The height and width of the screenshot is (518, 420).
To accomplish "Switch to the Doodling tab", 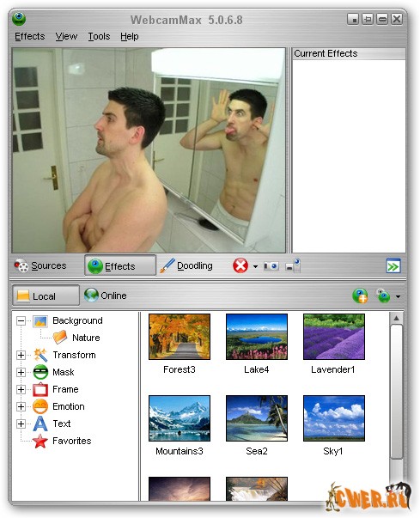I will tap(186, 265).
